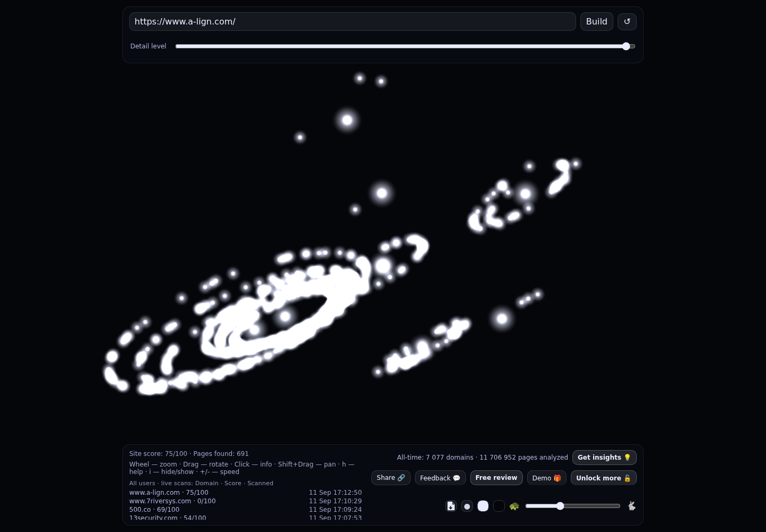The height and width of the screenshot is (532, 766).
Task: Open the Feedback button
Action: coord(440,478)
